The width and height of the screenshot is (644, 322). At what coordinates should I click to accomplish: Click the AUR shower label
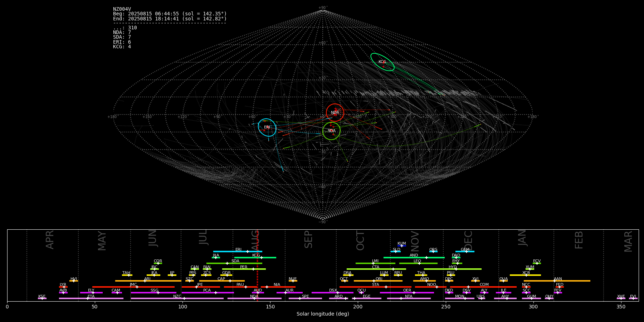pos(289,291)
